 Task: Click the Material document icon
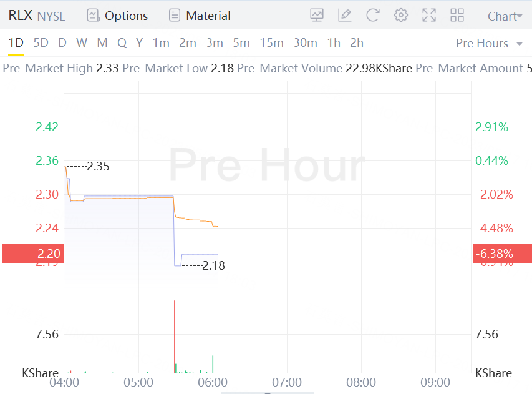(x=175, y=16)
